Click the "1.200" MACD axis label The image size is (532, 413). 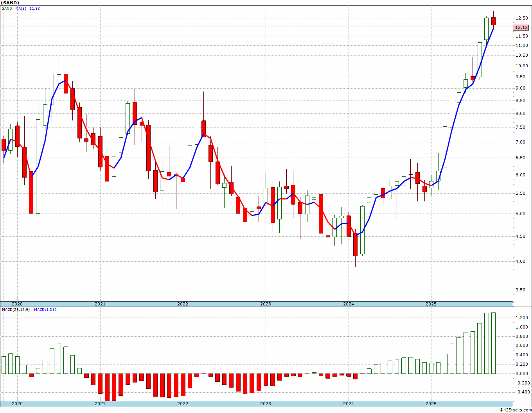tap(522, 318)
